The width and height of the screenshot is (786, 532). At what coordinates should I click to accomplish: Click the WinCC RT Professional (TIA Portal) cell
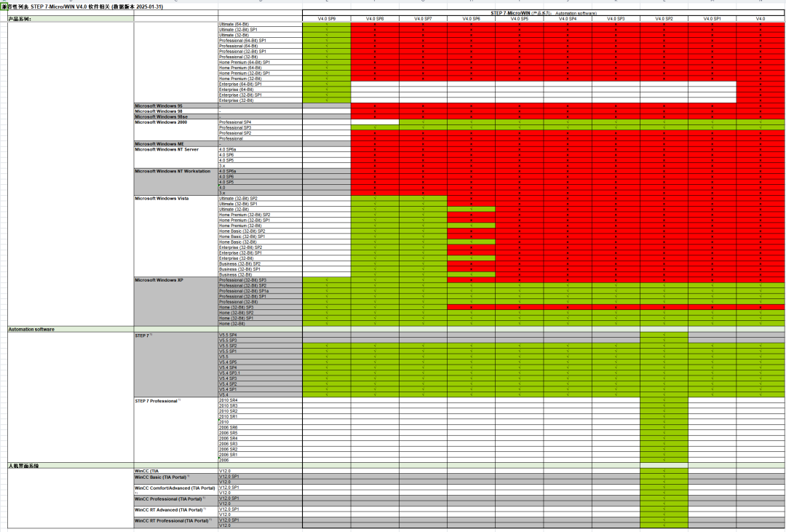tap(176, 523)
